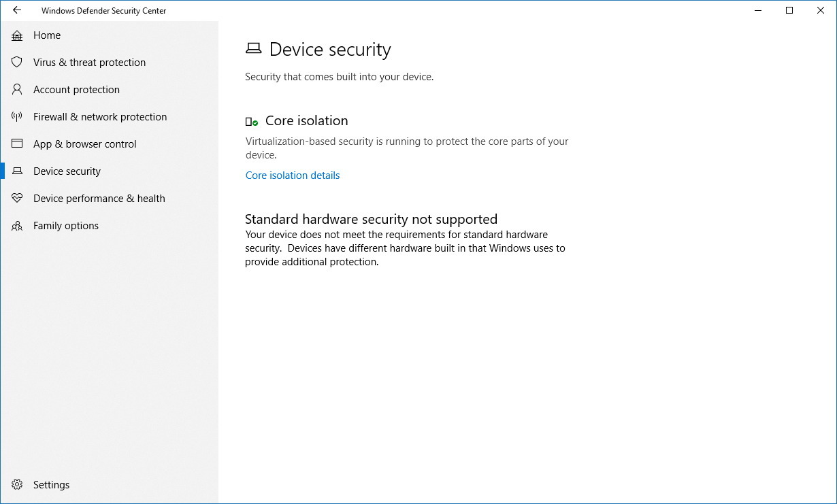
Task: Minimize the Security Center window
Action: [759, 10]
